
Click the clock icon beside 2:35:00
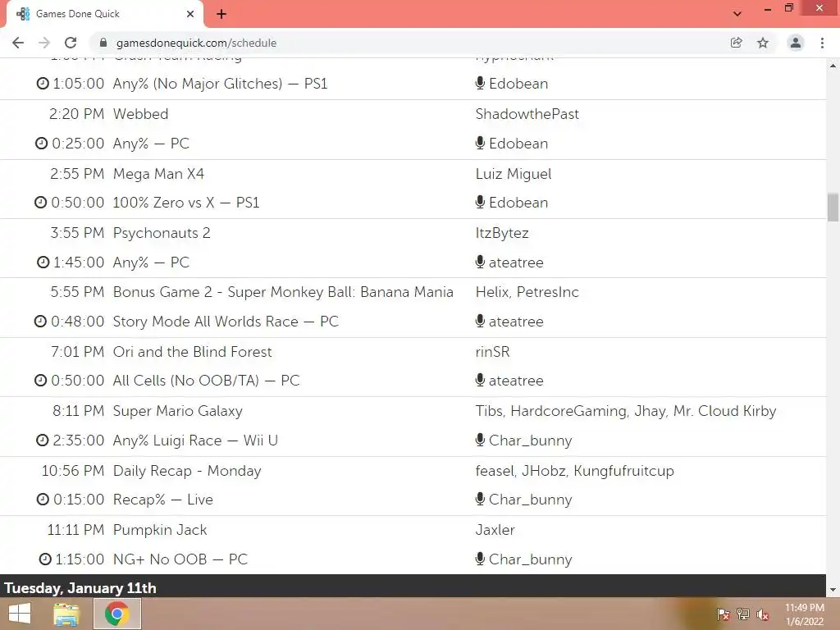tap(43, 441)
